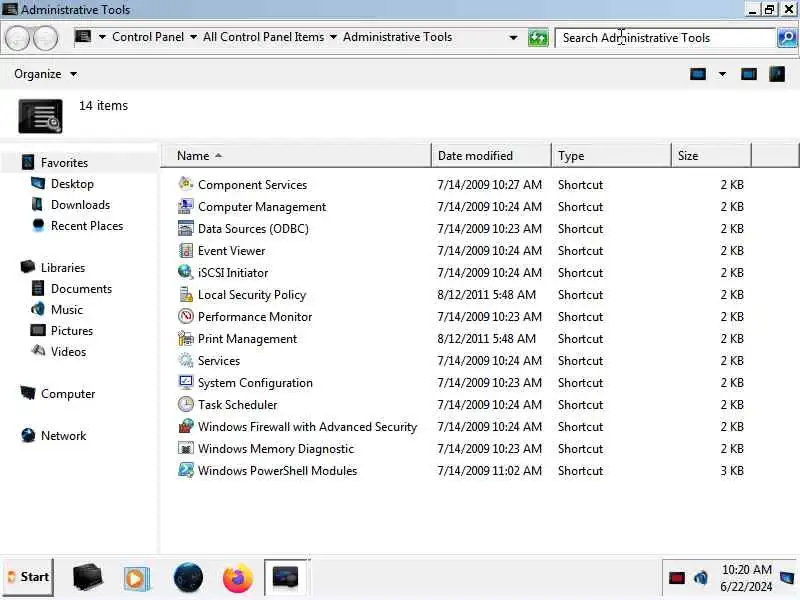Select the Task Scheduler clock icon
This screenshot has width=800, height=600.
coord(186,404)
